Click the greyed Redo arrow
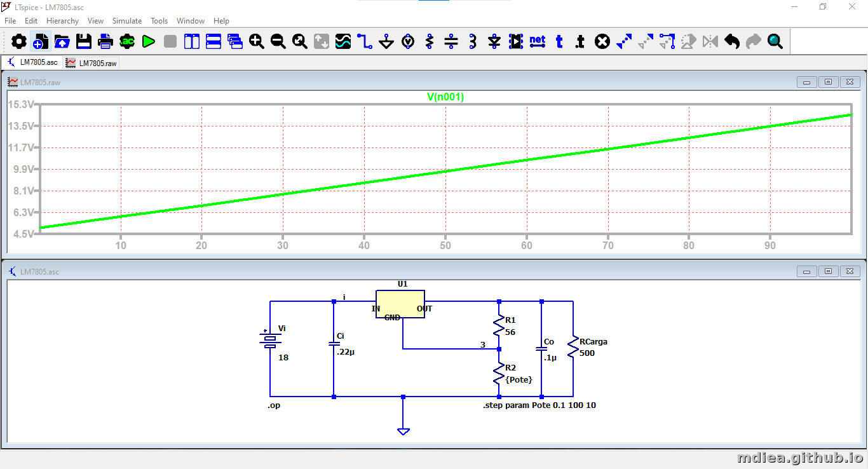The image size is (868, 469). pos(754,42)
